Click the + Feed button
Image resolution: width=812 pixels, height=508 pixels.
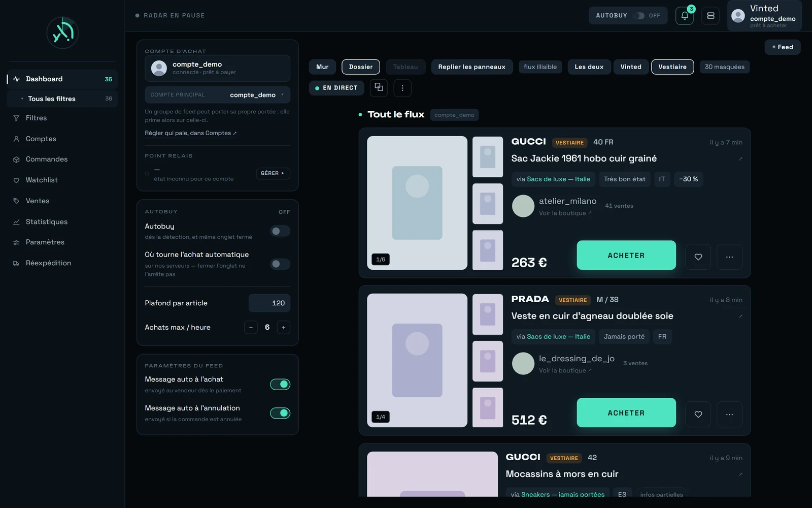point(782,47)
